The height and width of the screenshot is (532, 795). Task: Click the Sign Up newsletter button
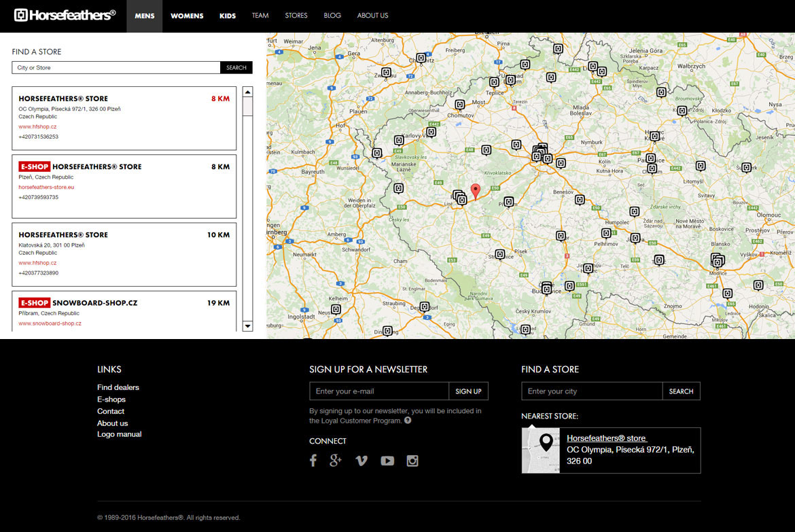coord(468,391)
